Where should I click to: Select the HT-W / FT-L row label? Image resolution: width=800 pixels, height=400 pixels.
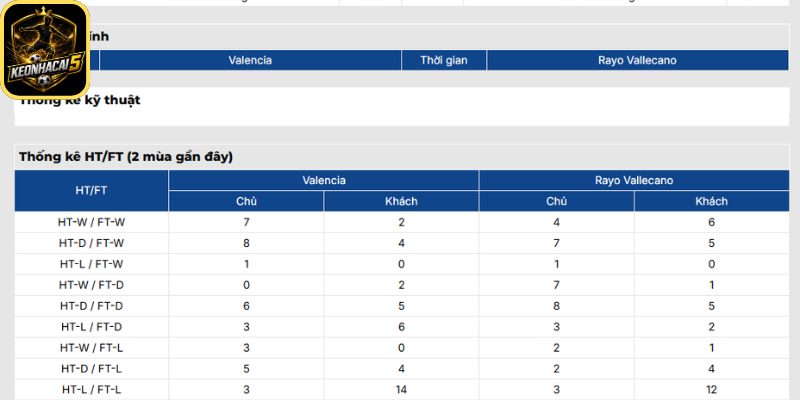click(x=91, y=348)
